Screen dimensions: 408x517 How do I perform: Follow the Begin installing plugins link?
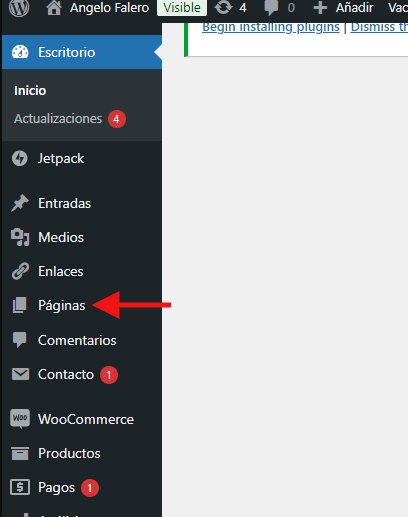point(271,27)
